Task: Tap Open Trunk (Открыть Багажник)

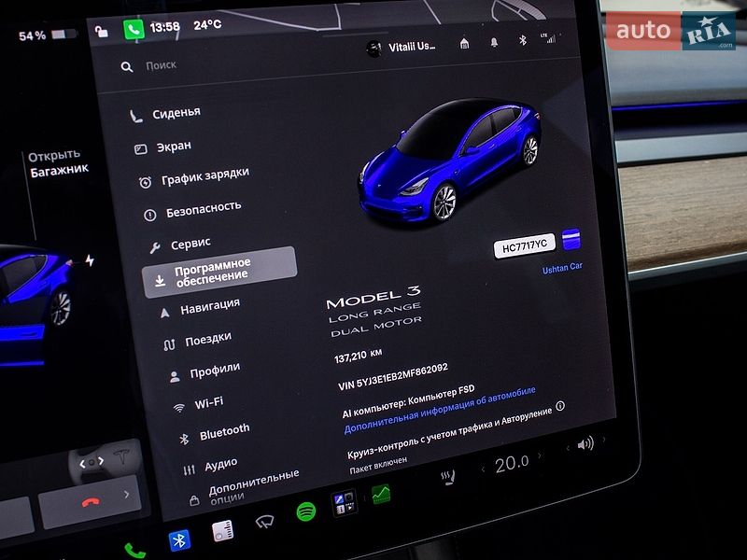Action: pyautogui.click(x=58, y=164)
